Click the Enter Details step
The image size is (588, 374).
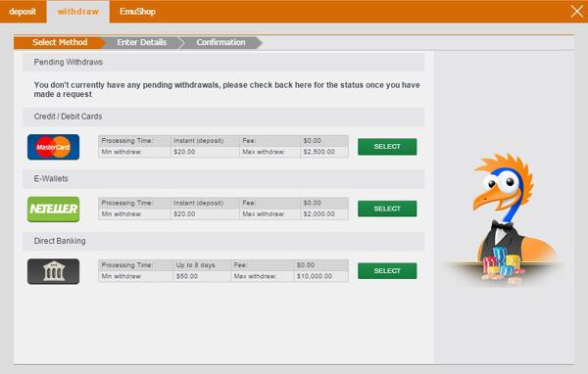point(142,42)
